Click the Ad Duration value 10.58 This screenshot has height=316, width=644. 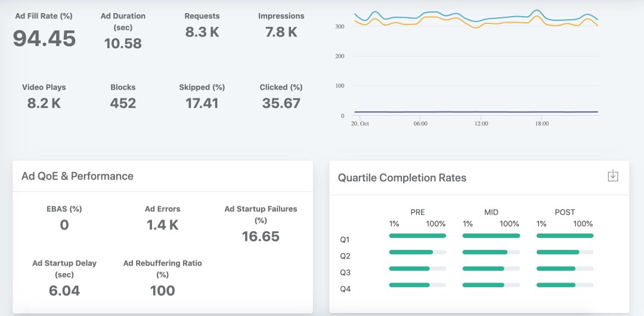click(x=123, y=43)
